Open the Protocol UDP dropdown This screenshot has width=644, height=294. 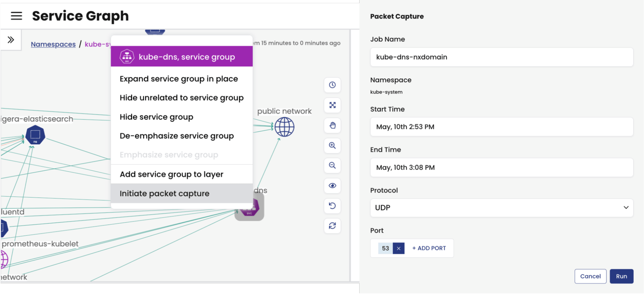502,208
